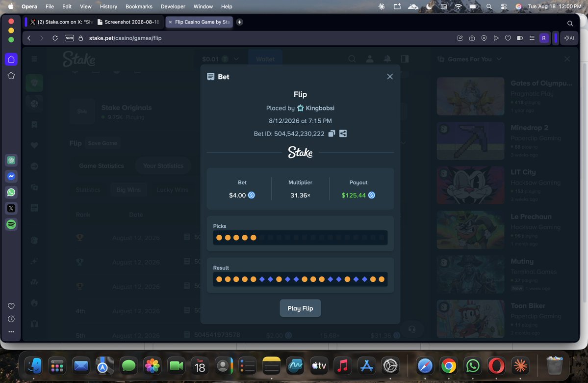Open LIT City game thumbnail
Image resolution: width=588 pixels, height=383 pixels.
click(x=470, y=185)
